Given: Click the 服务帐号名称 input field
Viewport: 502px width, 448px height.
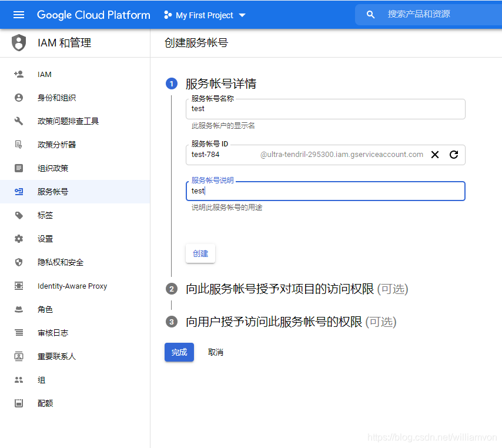Looking at the screenshot, I should (x=325, y=109).
